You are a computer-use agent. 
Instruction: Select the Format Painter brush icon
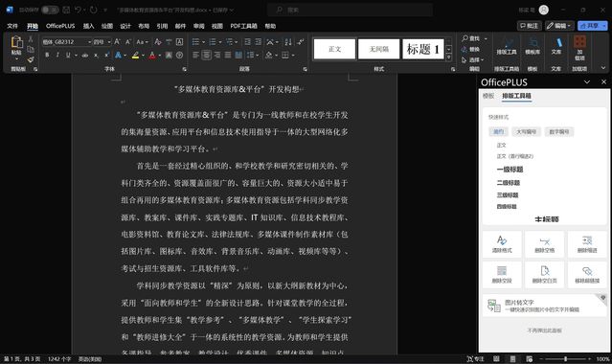pos(31,59)
